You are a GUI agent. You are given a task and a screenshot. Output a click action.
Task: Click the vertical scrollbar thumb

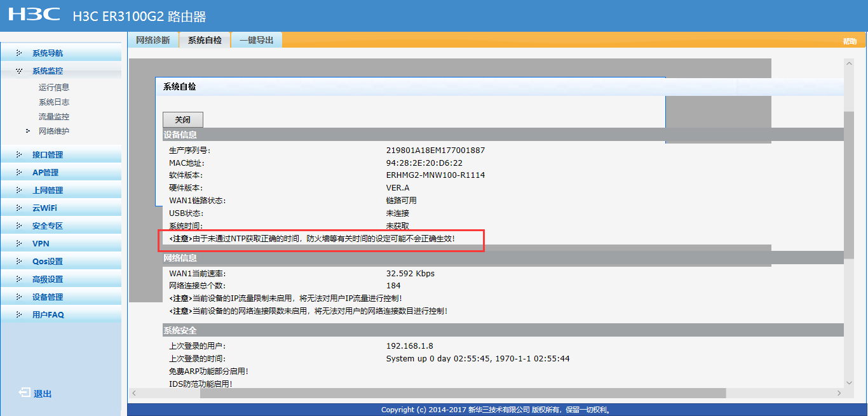coord(850,184)
